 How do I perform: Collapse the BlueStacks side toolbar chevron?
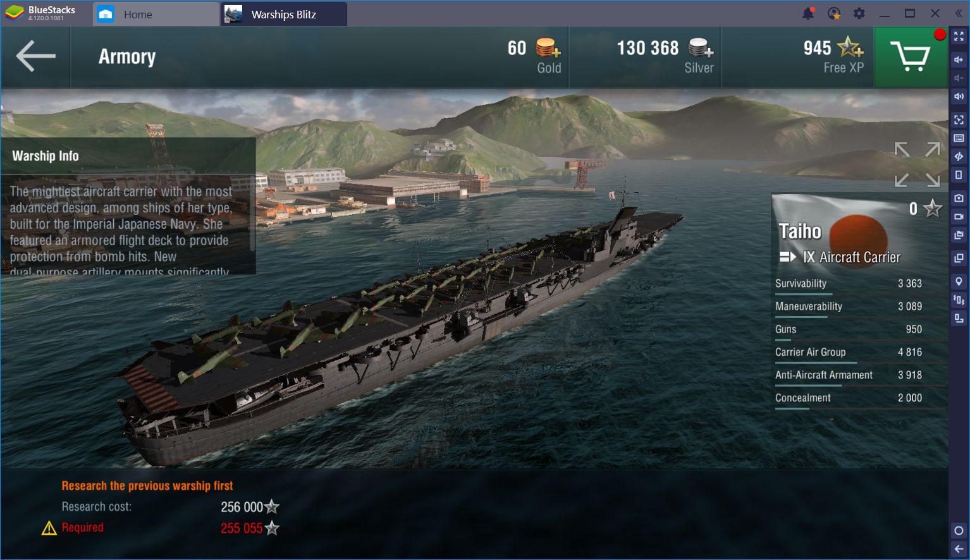pos(959,13)
